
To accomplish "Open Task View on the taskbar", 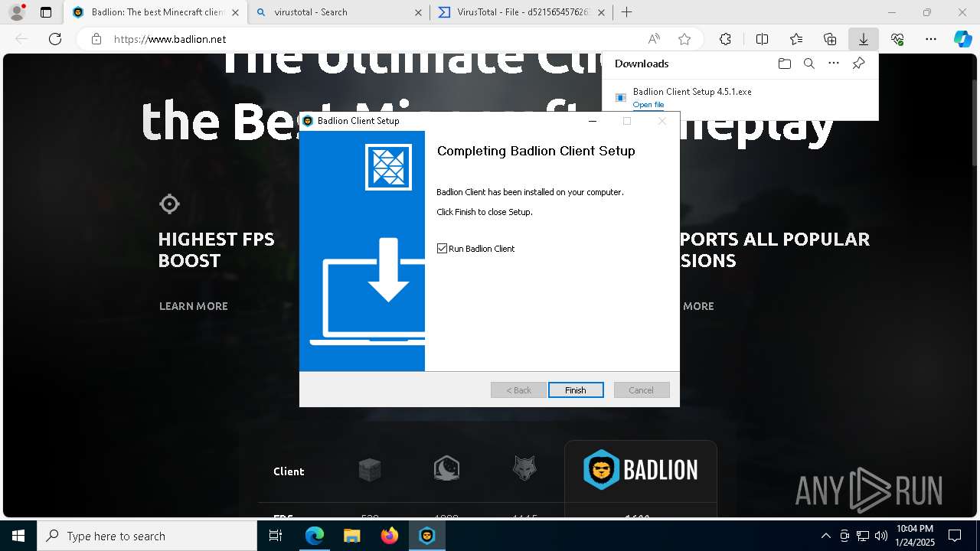I will pos(276,536).
